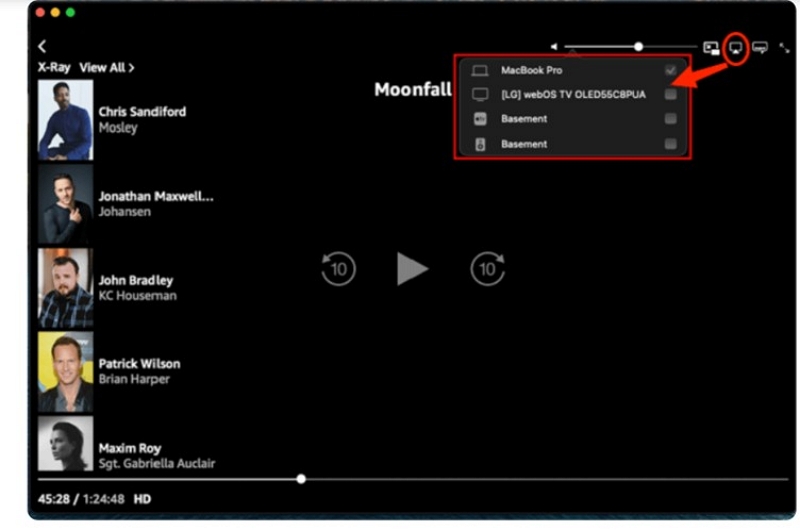This screenshot has height=530, width=800.
Task: Click the Jonathan Maxwell... name
Action: tap(156, 196)
